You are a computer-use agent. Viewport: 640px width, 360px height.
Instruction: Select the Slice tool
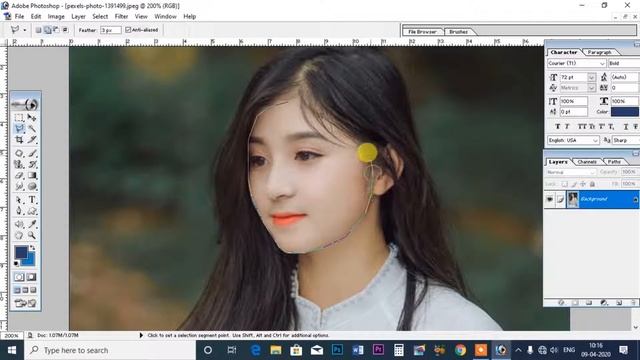(32, 140)
